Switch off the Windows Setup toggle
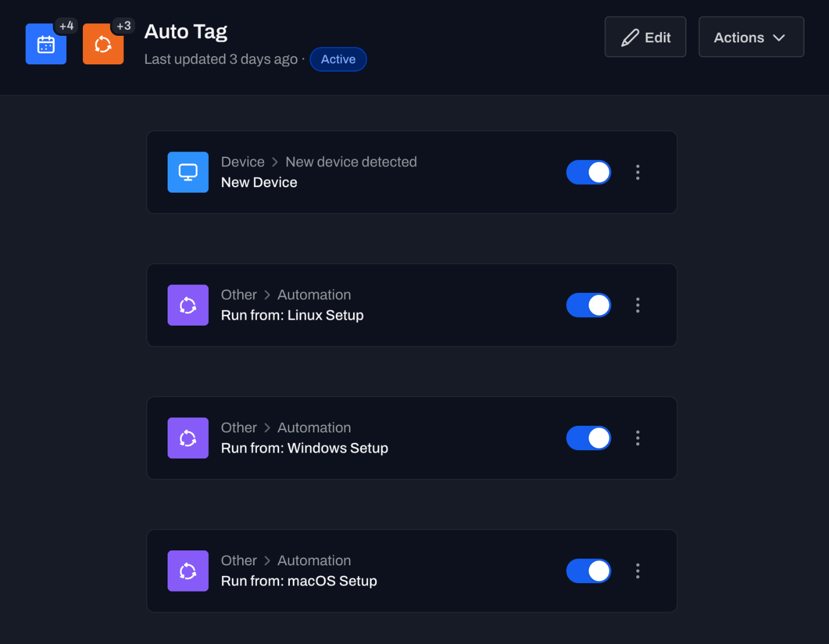829x644 pixels. pos(589,438)
